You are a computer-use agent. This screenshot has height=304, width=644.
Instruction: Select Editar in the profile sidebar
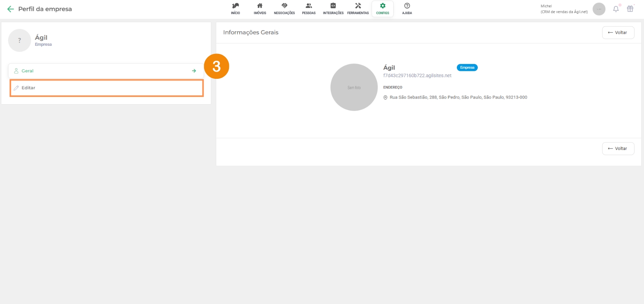pos(28,88)
